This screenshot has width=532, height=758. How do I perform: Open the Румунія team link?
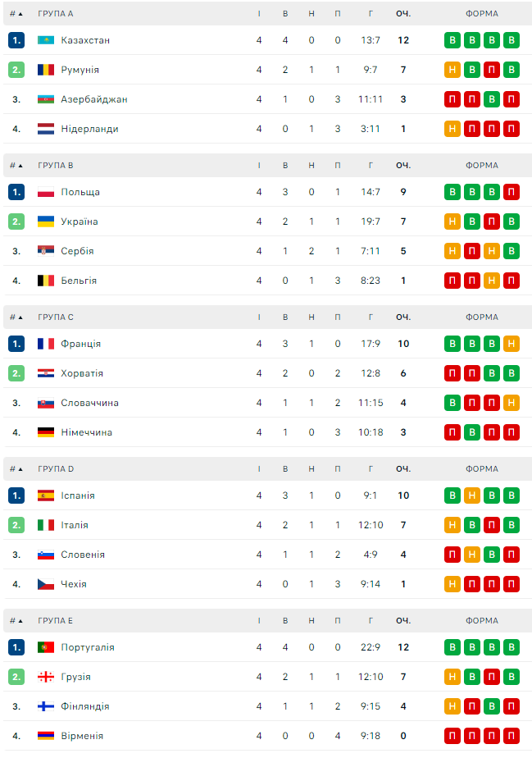[80, 70]
